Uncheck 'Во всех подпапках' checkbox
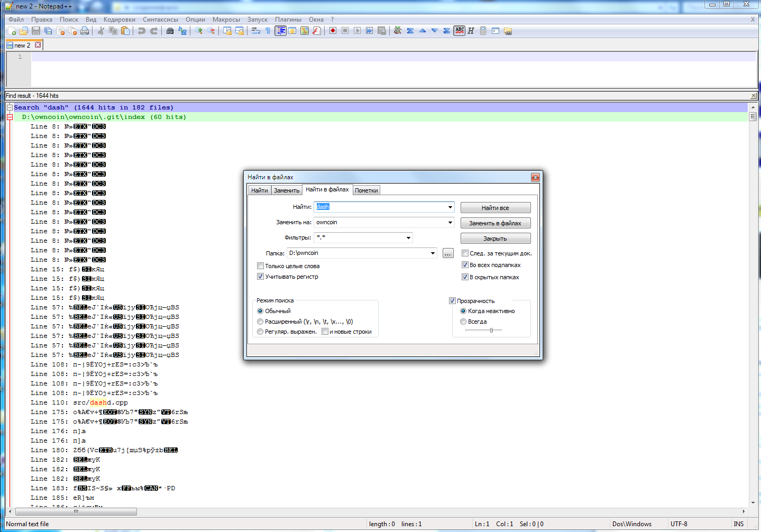 [465, 265]
